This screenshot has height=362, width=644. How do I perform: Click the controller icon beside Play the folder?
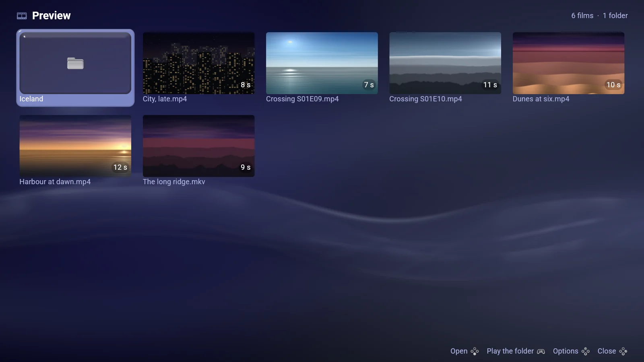(x=541, y=351)
